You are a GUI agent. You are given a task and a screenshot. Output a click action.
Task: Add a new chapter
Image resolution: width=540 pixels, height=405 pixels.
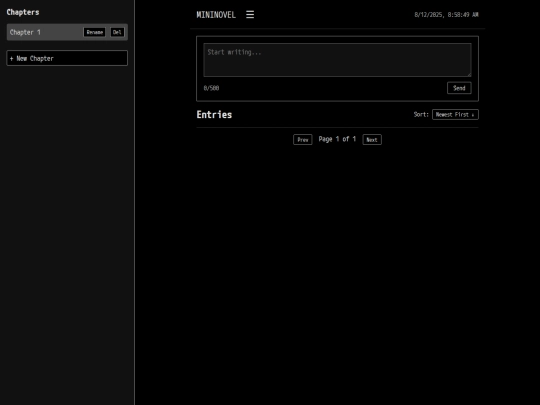67,58
